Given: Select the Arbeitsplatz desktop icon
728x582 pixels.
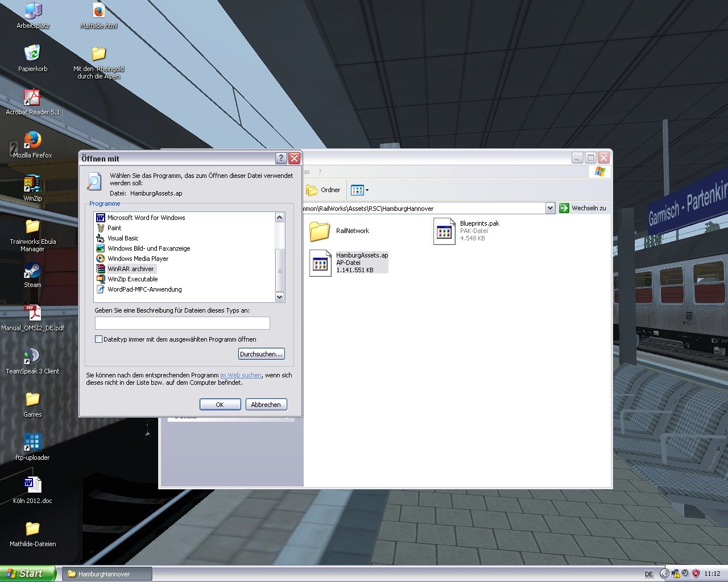Looking at the screenshot, I should pyautogui.click(x=33, y=16).
